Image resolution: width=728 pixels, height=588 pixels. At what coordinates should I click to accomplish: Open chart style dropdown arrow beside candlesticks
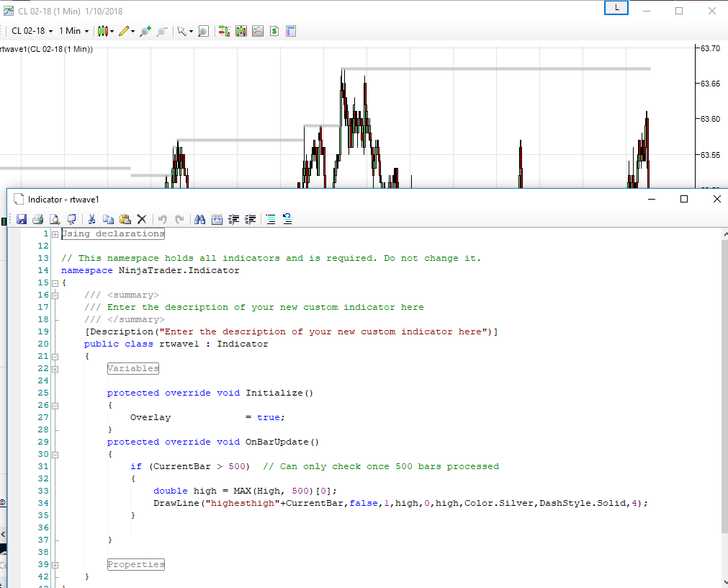pos(112,32)
